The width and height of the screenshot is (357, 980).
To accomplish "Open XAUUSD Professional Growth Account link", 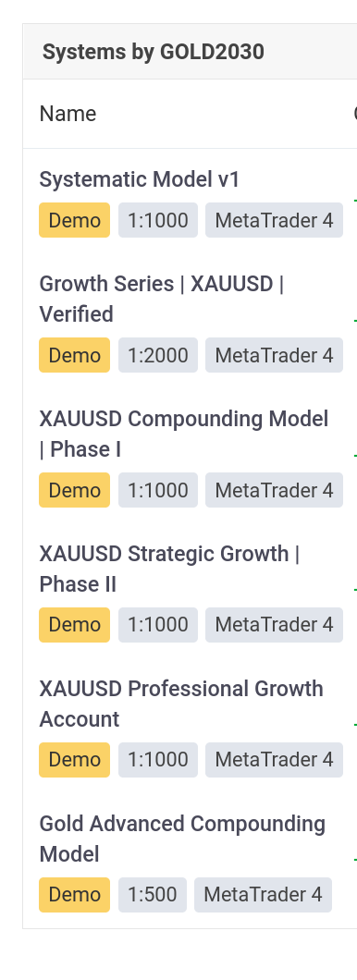I will [x=181, y=704].
